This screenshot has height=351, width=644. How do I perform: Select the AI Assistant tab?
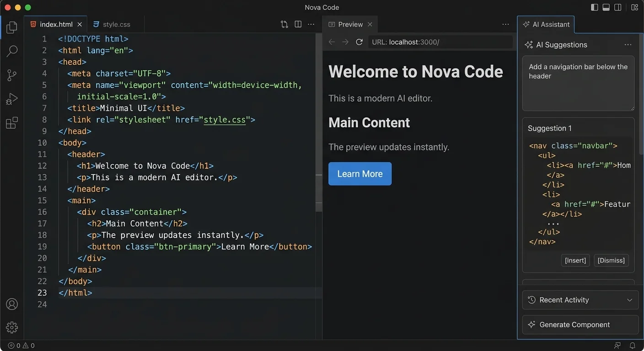pos(546,25)
